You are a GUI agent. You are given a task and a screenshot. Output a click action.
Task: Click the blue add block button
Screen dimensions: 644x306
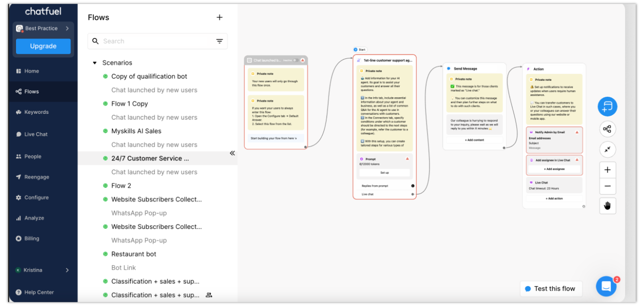(607, 106)
